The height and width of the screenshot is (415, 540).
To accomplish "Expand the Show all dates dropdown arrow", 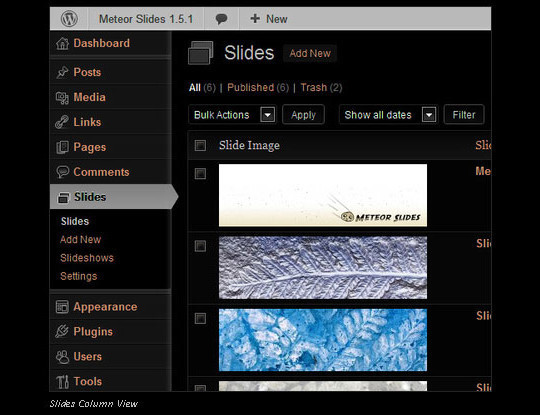I will [429, 115].
